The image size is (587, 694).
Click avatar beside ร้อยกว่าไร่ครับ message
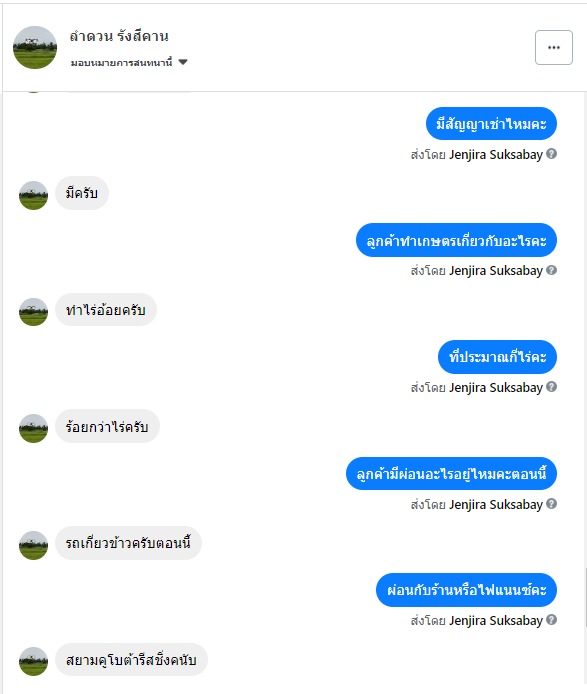pyautogui.click(x=33, y=428)
